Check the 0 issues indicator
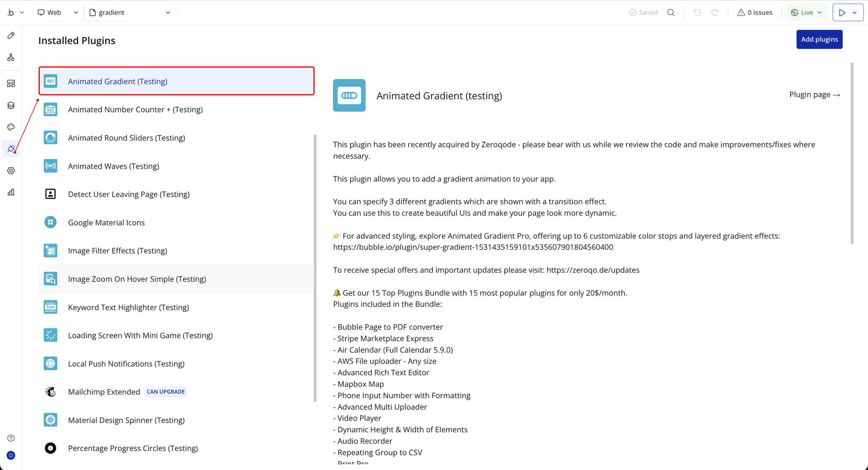 755,12
